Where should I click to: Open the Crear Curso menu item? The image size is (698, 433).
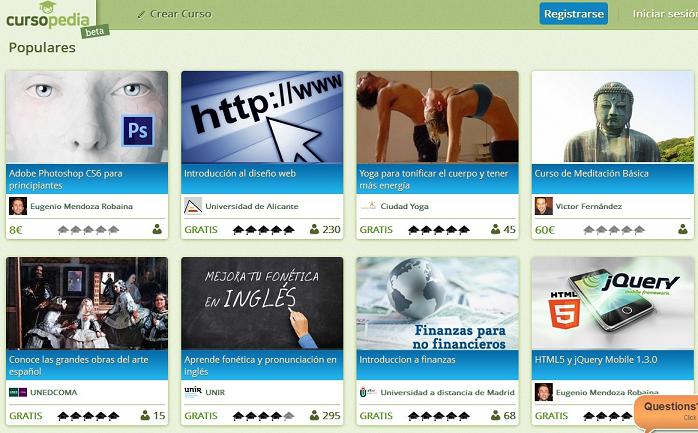click(174, 14)
